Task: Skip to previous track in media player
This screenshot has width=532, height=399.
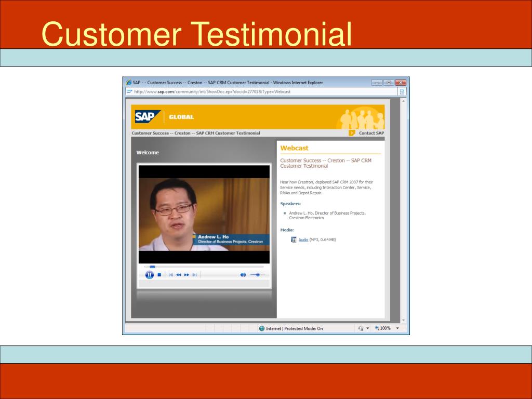Action: point(170,275)
